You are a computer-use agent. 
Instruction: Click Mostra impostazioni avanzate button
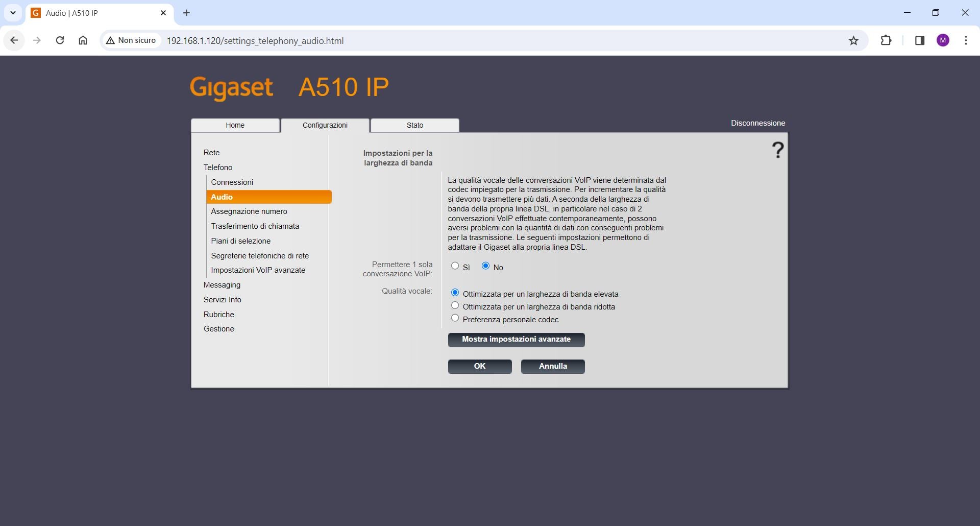pyautogui.click(x=517, y=340)
